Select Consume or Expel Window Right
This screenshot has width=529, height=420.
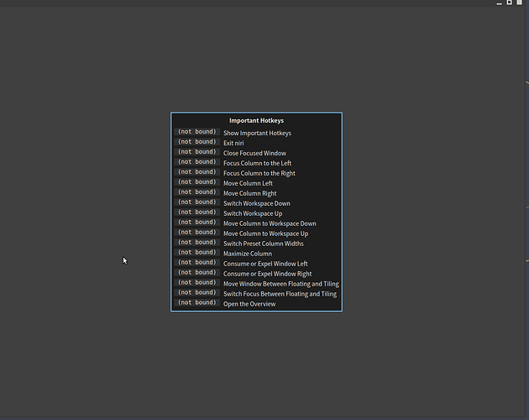267,274
